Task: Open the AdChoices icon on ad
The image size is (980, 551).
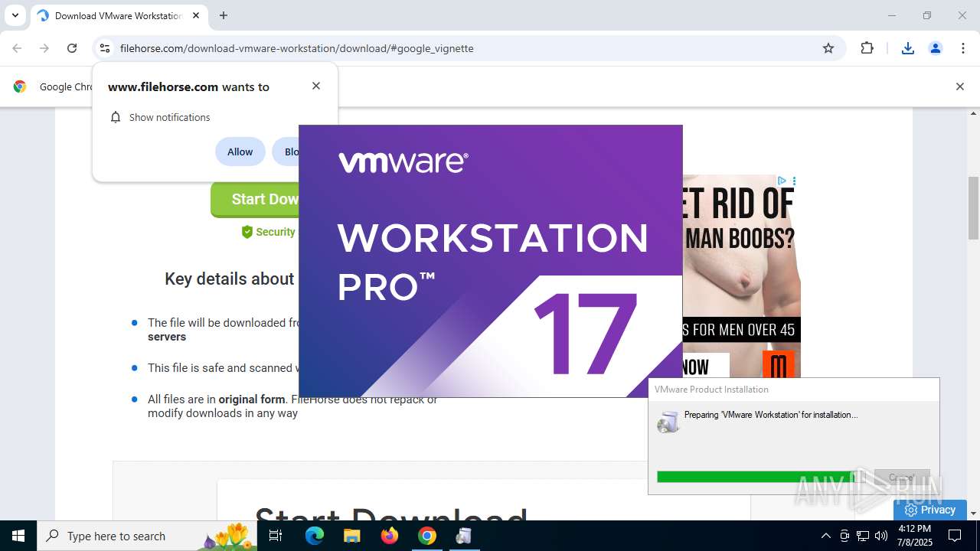Action: coord(782,181)
